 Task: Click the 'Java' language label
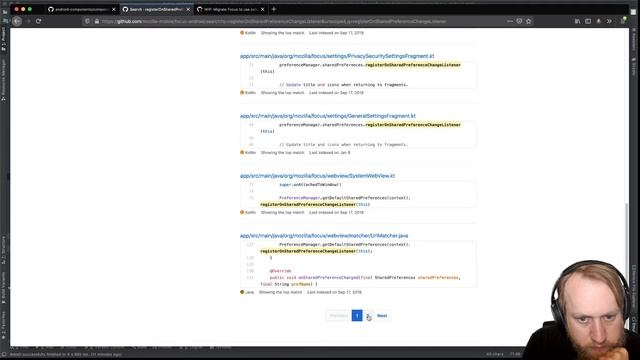pos(249,292)
